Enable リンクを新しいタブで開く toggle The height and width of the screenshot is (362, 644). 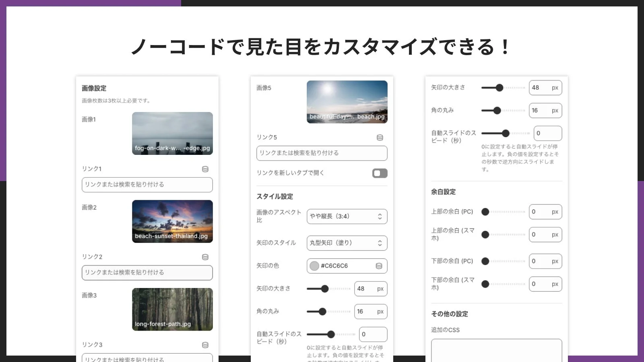click(379, 173)
